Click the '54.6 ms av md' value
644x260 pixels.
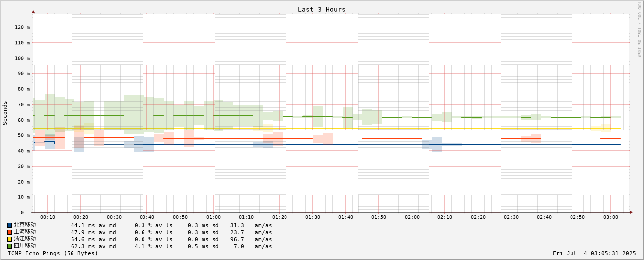point(93,239)
